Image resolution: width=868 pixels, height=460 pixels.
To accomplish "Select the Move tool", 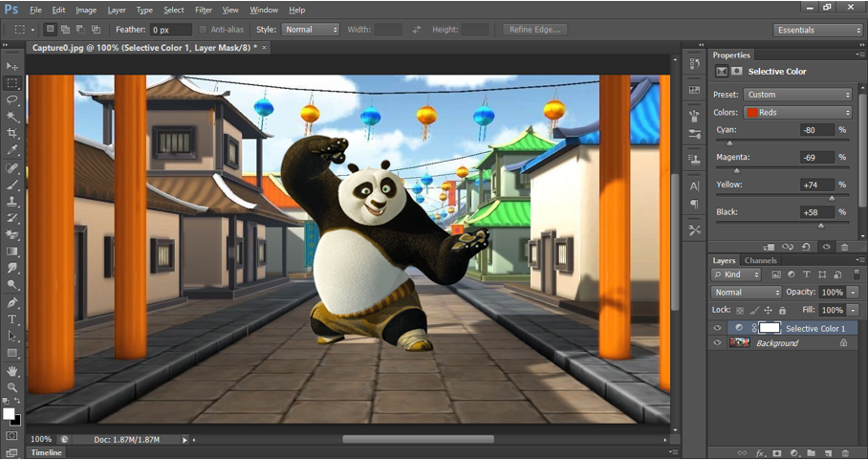I will pyautogui.click(x=12, y=66).
